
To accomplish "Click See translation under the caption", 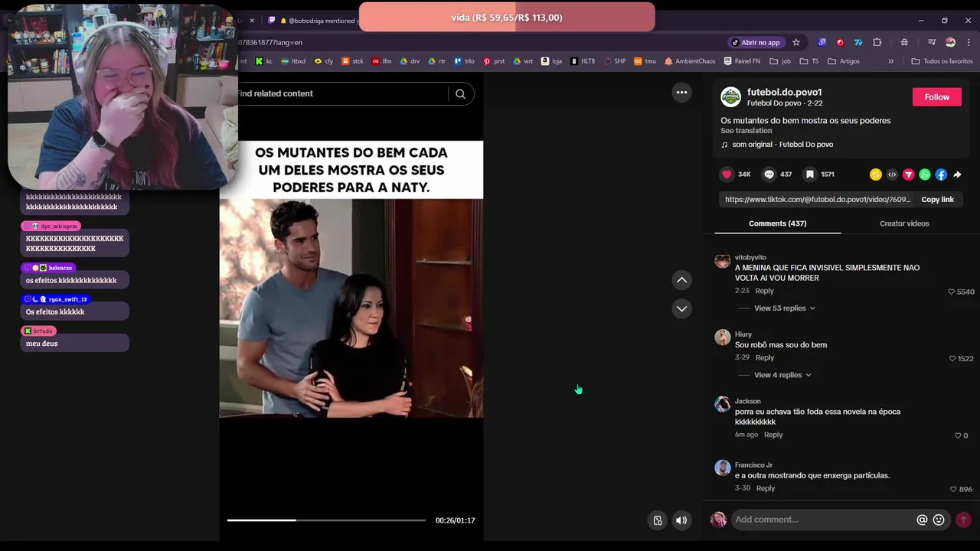I will click(746, 131).
